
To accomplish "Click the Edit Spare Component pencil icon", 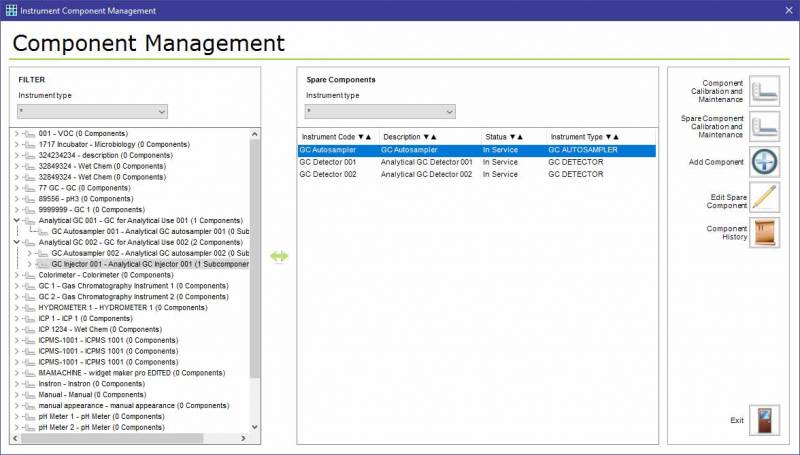I will point(764,197).
